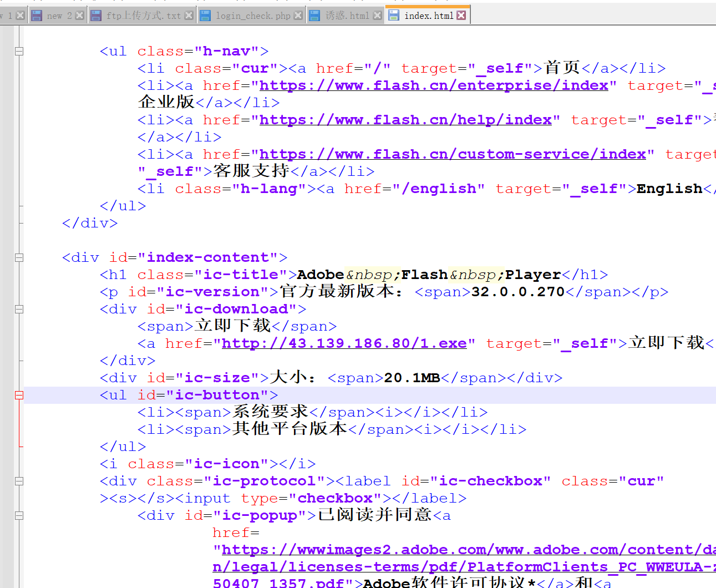Click the wwwimages2.adobe.com URL line
The image size is (716, 588).
469,550
